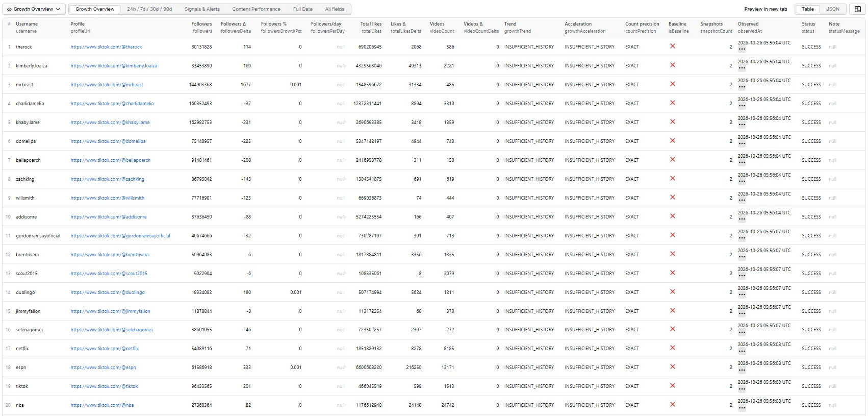This screenshot has height=416, width=868.
Task: Open the @jimmyfallon profile link
Action: click(110, 311)
